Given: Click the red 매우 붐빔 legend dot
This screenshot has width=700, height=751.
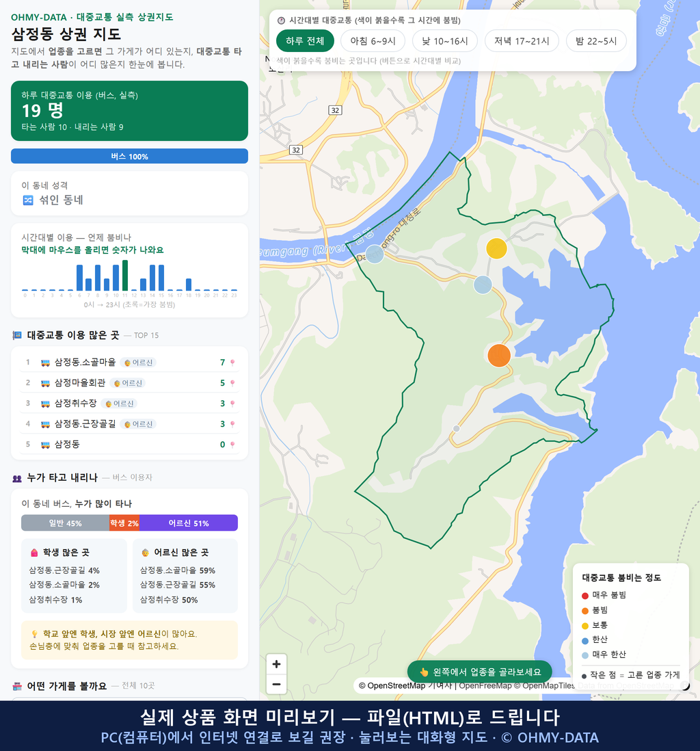Looking at the screenshot, I should coord(584,596).
